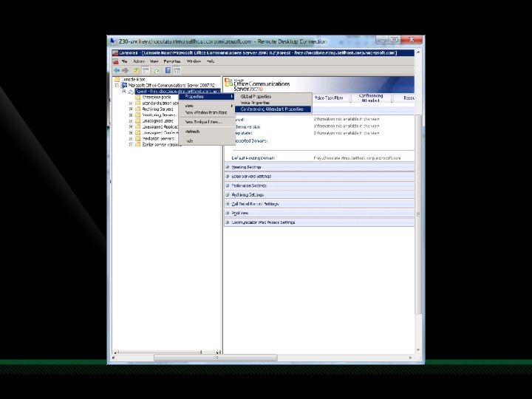
Task: Click the vertical scrollbar of Remote Desktop window
Action: tap(418, 214)
